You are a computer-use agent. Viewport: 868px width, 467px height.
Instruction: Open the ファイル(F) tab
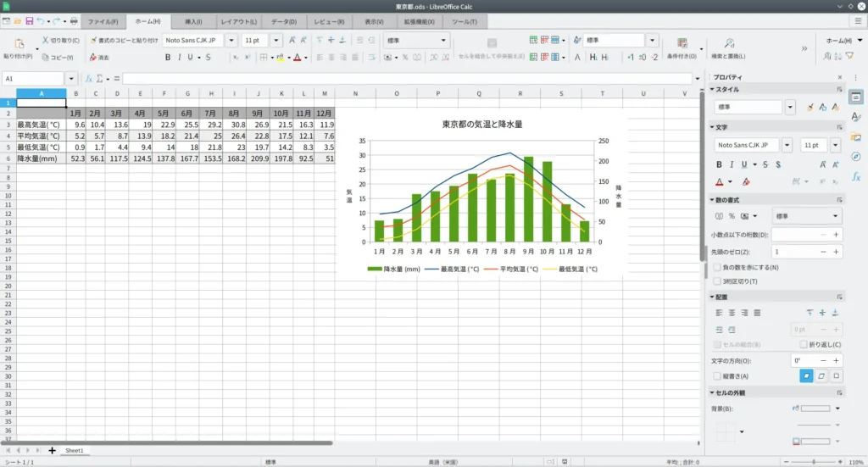point(103,21)
